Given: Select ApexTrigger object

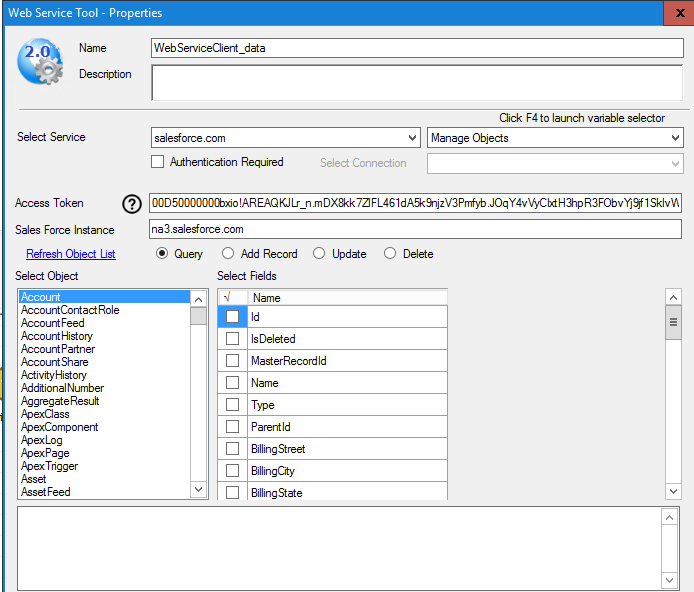Looking at the screenshot, I should pos(104,466).
